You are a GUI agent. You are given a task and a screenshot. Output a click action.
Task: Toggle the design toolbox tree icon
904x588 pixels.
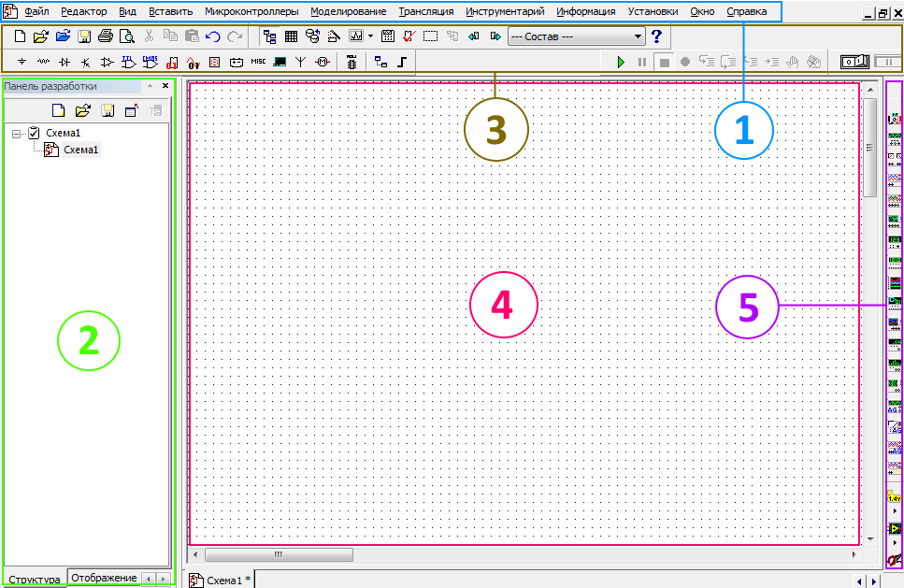tap(269, 36)
